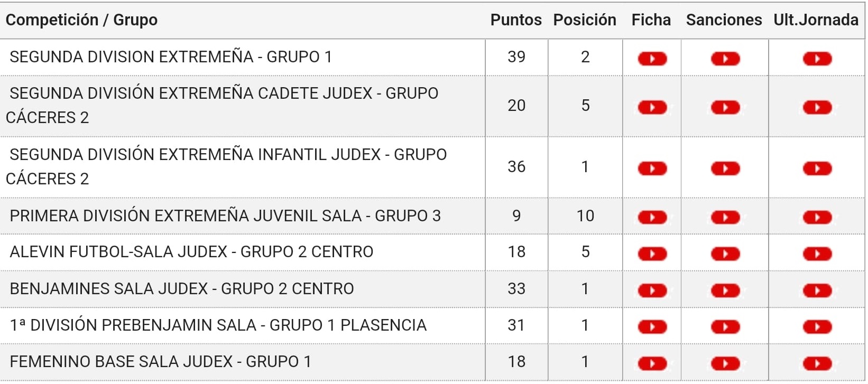This screenshot has width=868, height=384.
Task: View Sanciones for Cadete Judex Cáceres 2
Action: pos(725,107)
